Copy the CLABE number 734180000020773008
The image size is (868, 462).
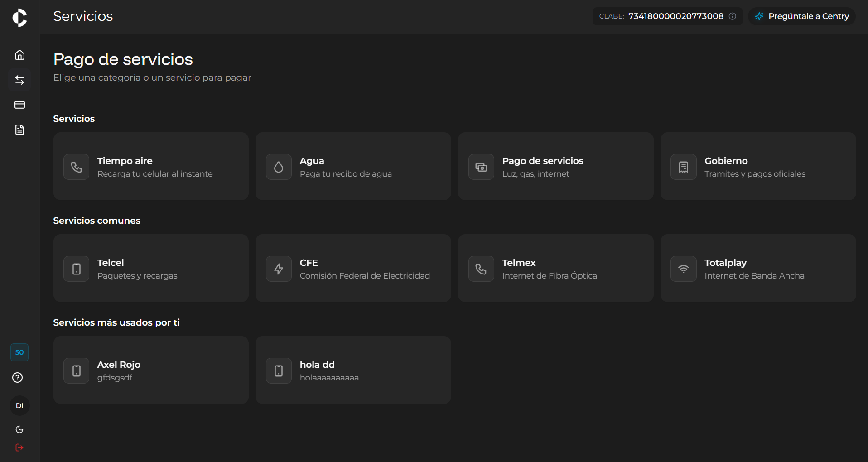pos(676,16)
